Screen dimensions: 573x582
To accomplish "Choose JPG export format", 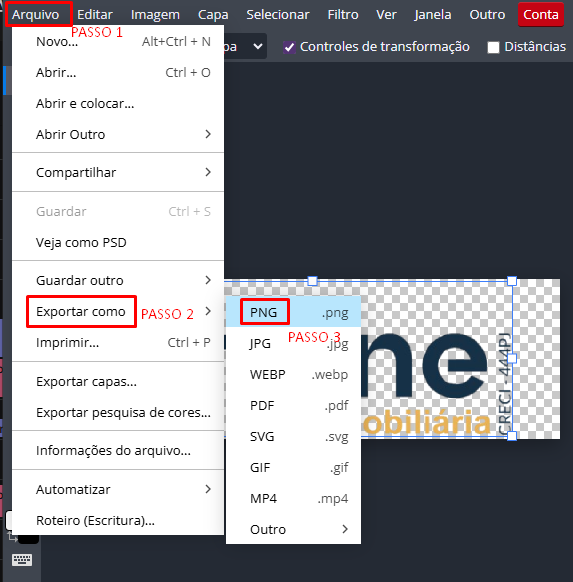I will tap(293, 344).
